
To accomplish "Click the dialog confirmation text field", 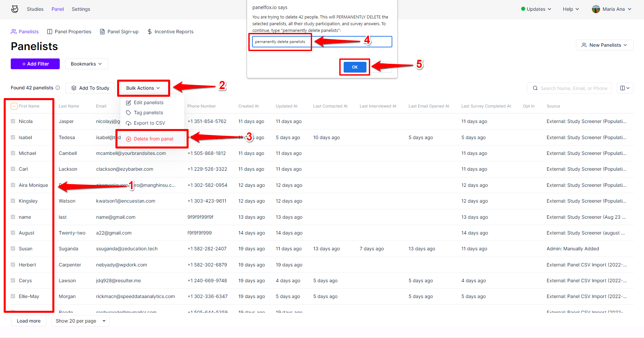I will (322, 42).
